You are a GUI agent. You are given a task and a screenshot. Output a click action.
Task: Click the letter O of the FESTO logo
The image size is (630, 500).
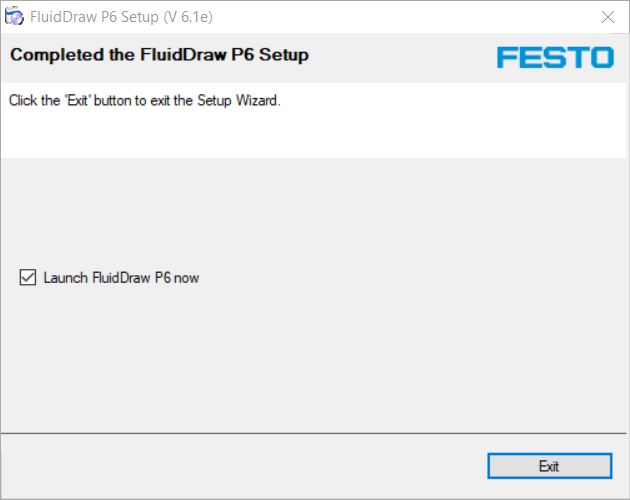602,57
